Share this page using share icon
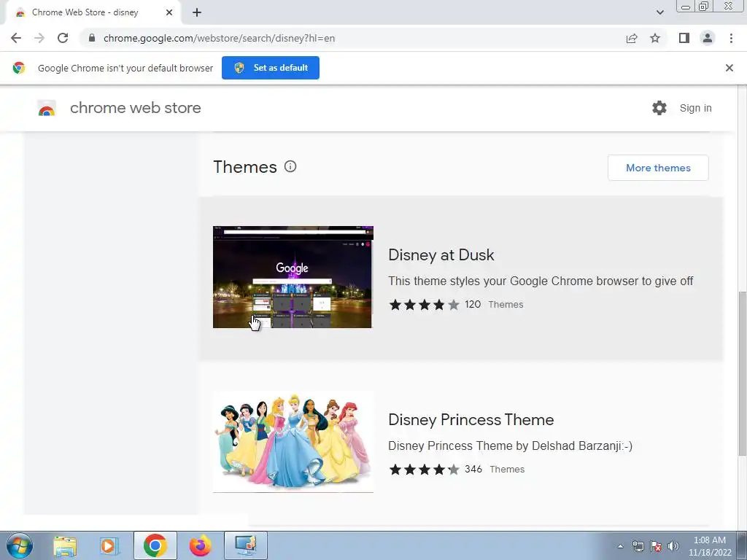 pyautogui.click(x=632, y=38)
